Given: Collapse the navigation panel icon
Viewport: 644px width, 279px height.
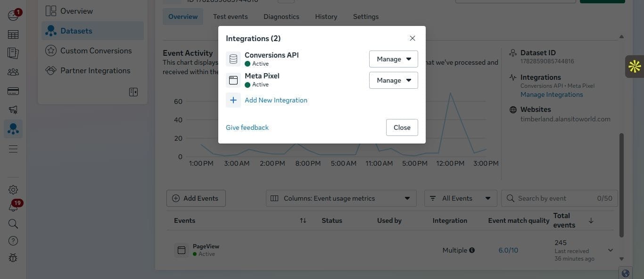Looking at the screenshot, I should [133, 92].
